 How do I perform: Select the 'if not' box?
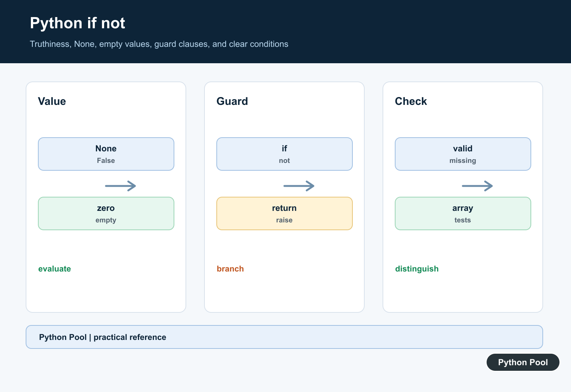(284, 154)
